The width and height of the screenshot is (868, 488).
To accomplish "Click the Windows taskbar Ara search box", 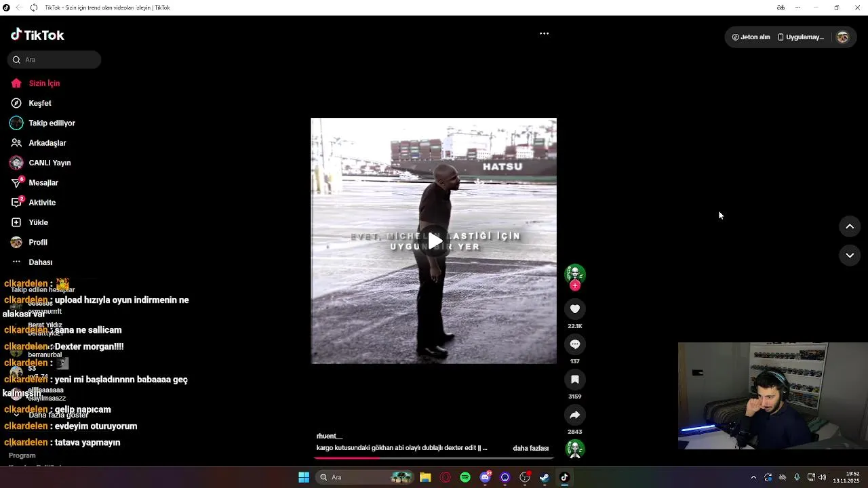I will click(x=365, y=477).
